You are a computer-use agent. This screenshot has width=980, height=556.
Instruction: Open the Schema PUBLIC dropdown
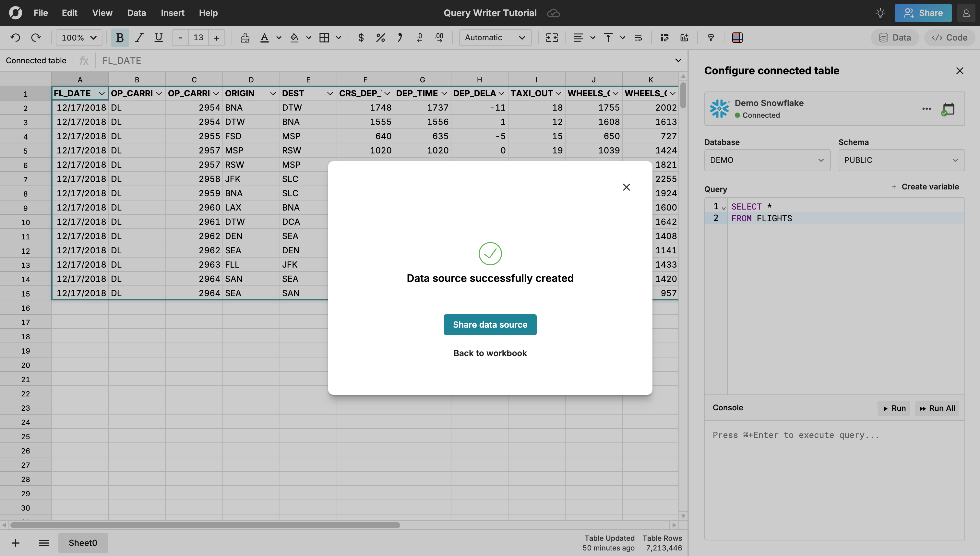(x=901, y=160)
